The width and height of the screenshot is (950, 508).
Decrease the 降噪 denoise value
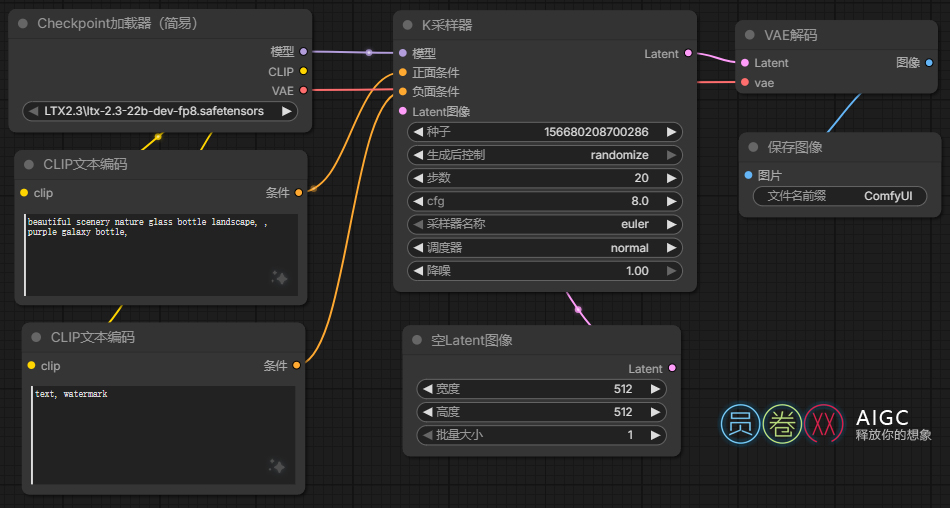point(418,271)
